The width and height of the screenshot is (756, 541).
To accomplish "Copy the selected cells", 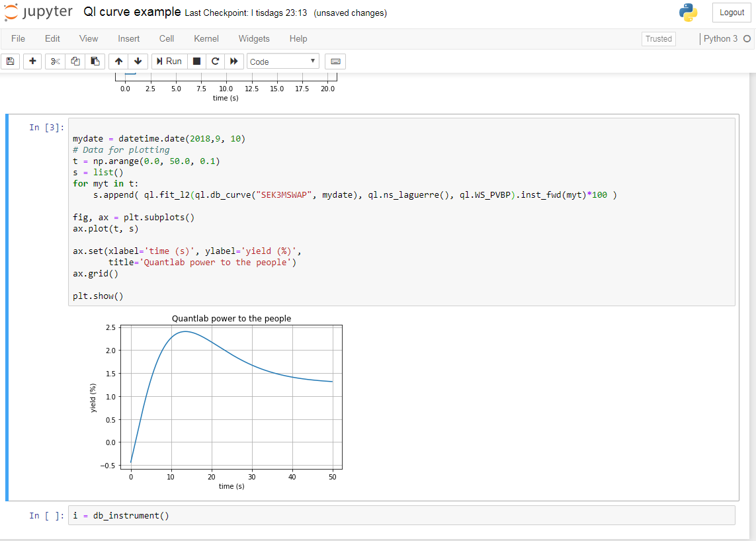I will [x=75, y=62].
